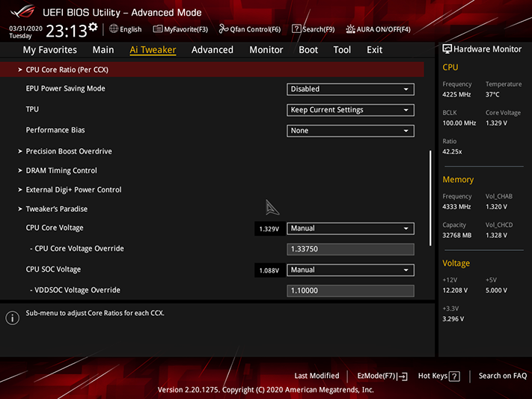Switch to the Advanced tab

(x=213, y=50)
